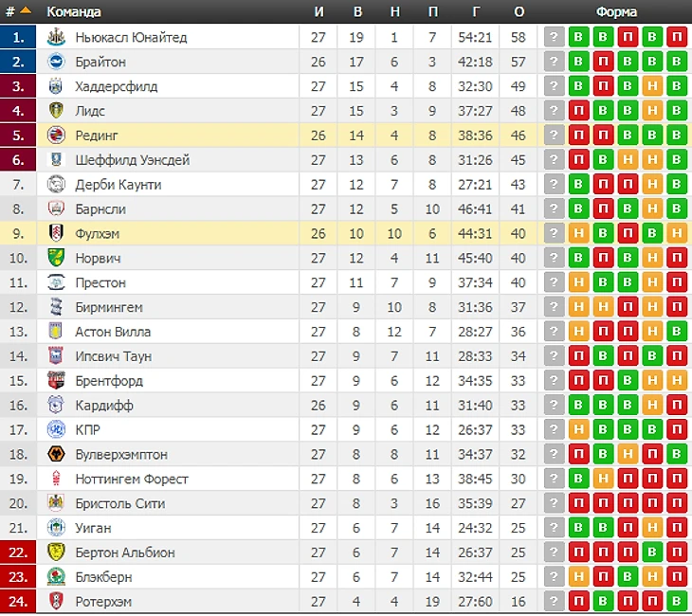The image size is (692, 616).
Task: Click the Wolverhampton club crest icon
Action: point(55,454)
